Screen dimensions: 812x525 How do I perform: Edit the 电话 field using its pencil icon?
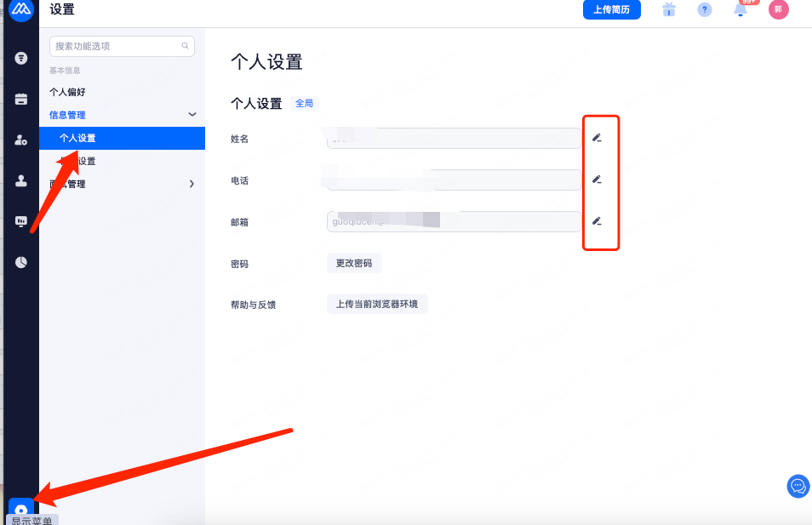(597, 180)
